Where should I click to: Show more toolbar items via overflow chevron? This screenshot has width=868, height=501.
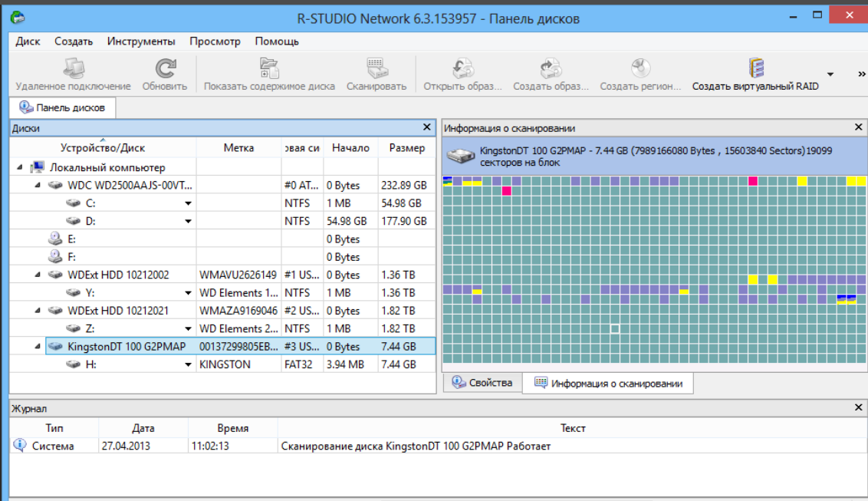click(x=861, y=74)
